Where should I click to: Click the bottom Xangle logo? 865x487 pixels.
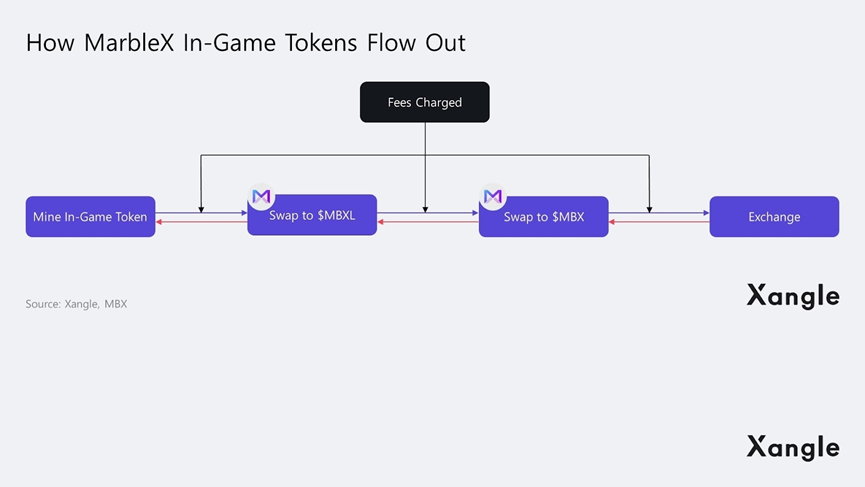tap(792, 446)
